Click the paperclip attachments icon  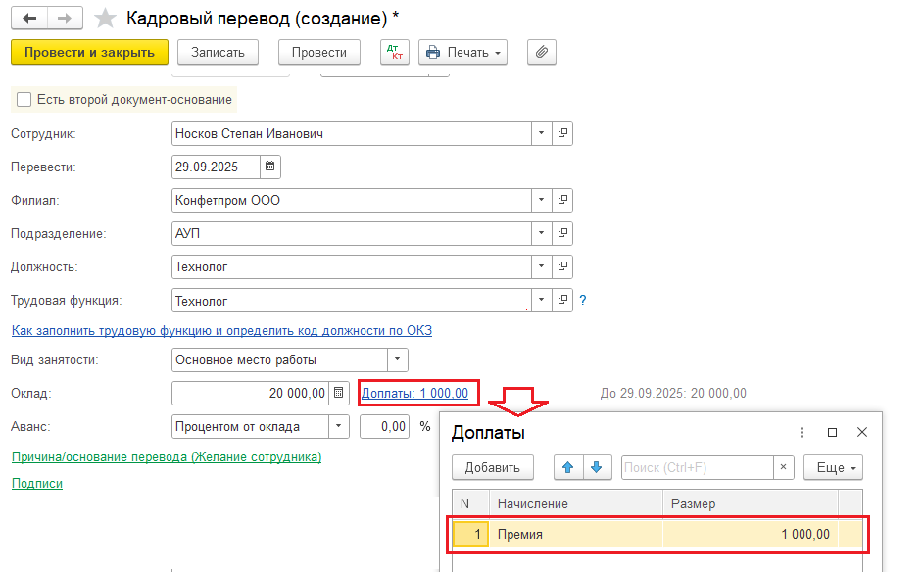pyautogui.click(x=542, y=52)
